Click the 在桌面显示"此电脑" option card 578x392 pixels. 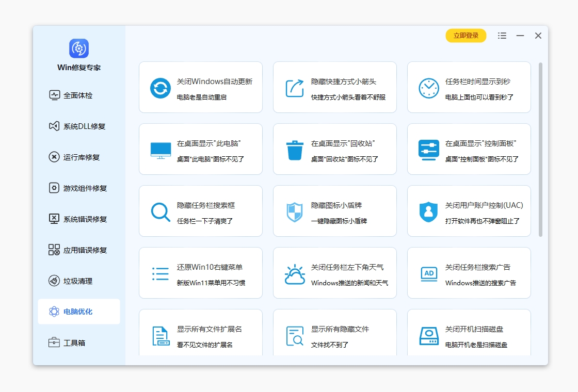coord(200,149)
